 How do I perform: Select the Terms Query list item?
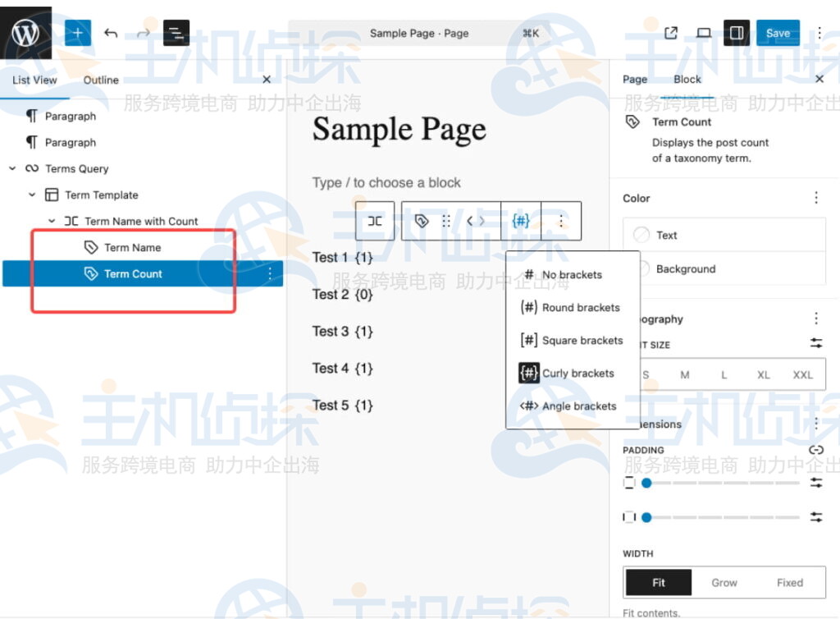click(x=76, y=169)
